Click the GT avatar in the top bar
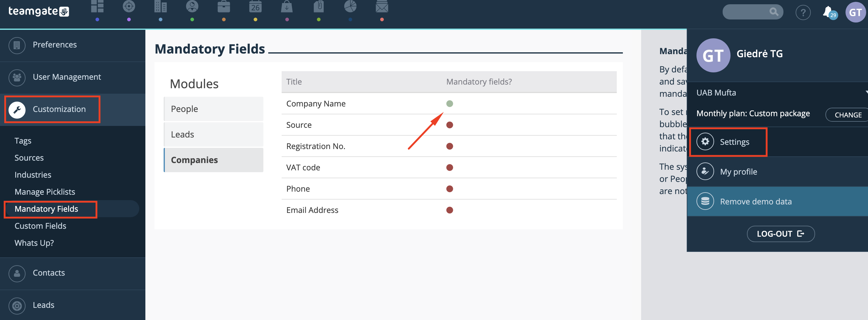 856,12
